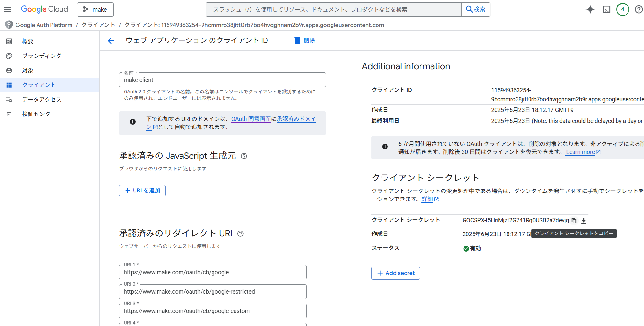This screenshot has height=326, width=644.
Task: Open 対象 in sidebar
Action: 49,70
